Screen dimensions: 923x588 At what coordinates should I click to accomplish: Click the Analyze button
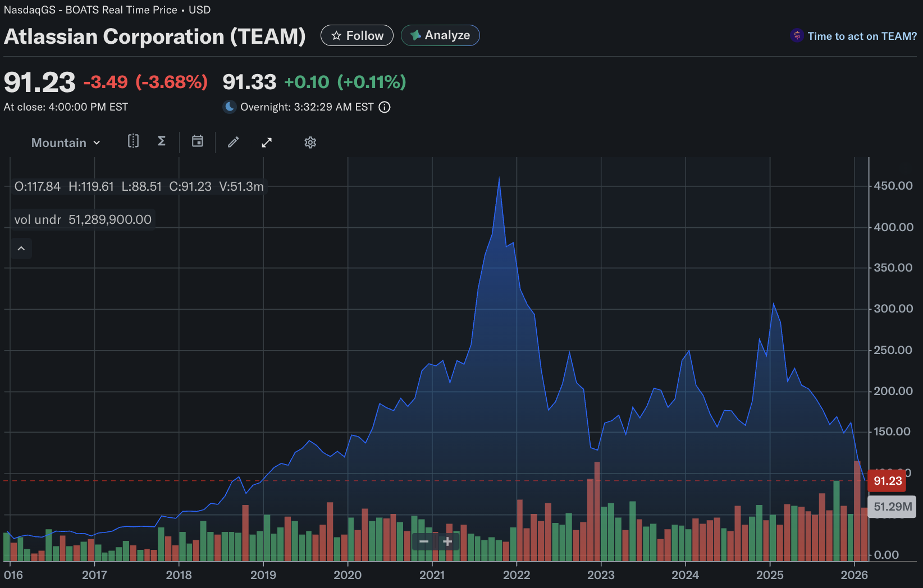pyautogui.click(x=440, y=35)
